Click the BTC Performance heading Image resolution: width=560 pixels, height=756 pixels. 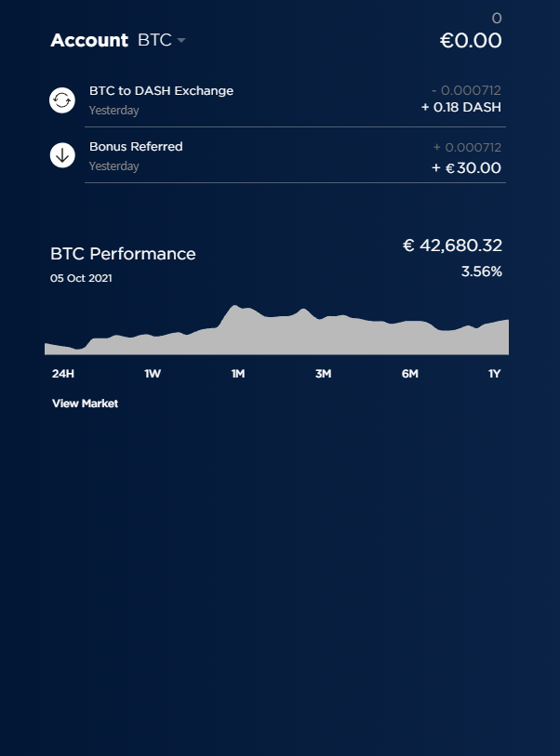pos(123,254)
